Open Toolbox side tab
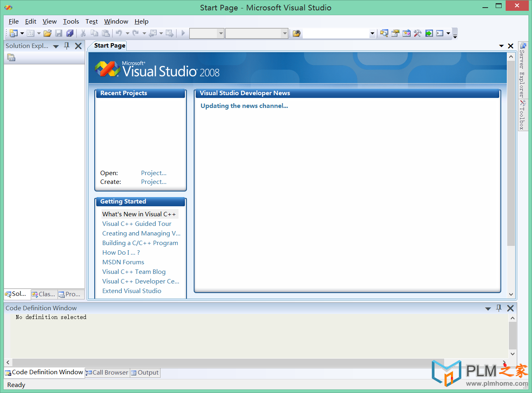 523,115
